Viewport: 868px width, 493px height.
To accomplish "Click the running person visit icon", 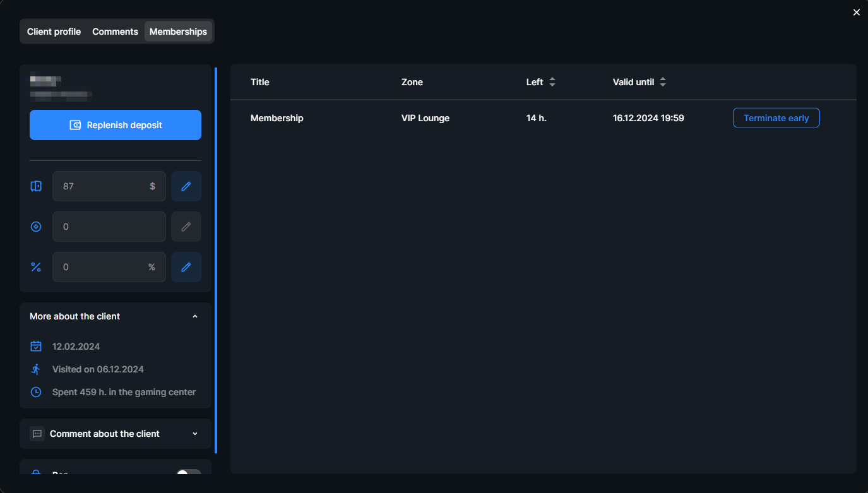I will tap(36, 369).
